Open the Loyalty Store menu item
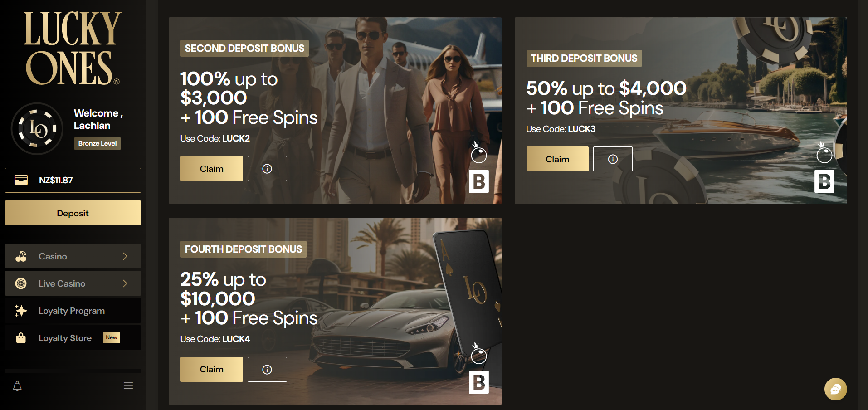The width and height of the screenshot is (868, 410). pyautogui.click(x=73, y=338)
